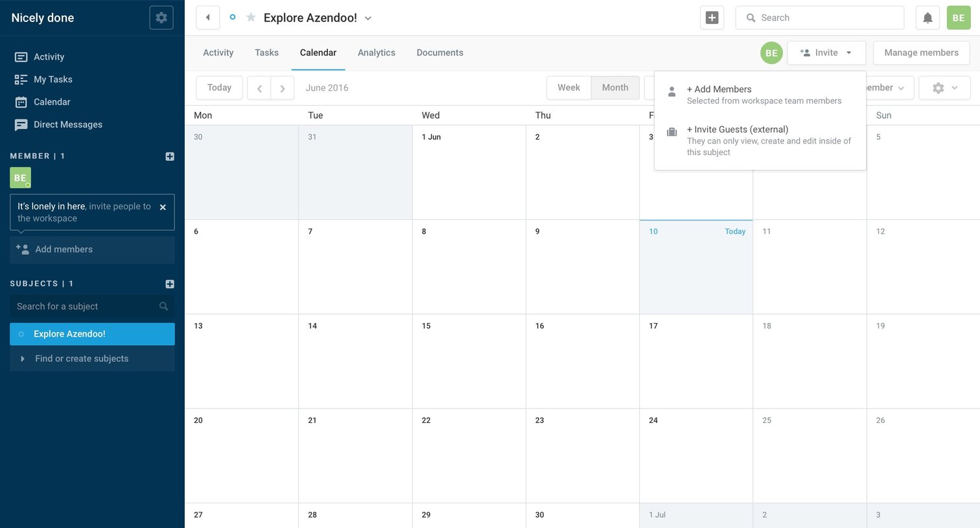Viewport: 980px width, 528px height.
Task: Open BE user avatar in top right
Action: [x=959, y=18]
